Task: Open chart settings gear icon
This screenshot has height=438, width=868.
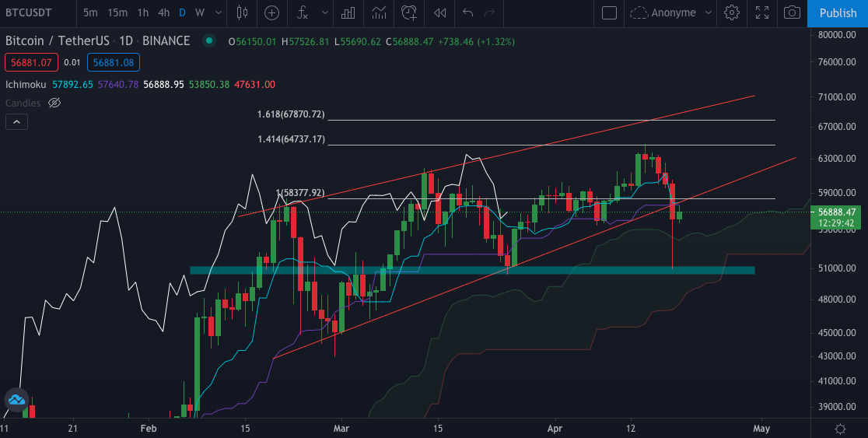Action: 731,12
